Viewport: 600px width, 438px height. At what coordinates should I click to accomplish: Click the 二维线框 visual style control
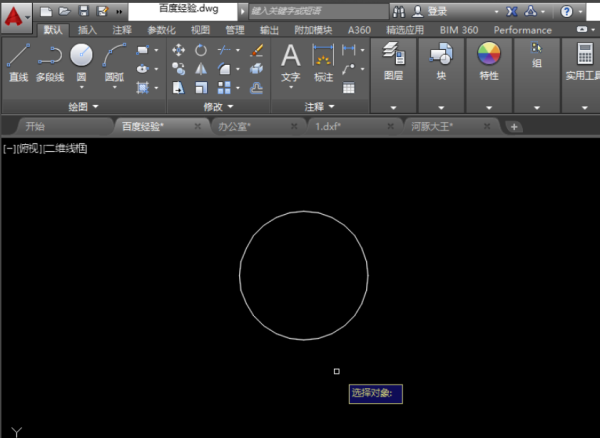[66, 148]
